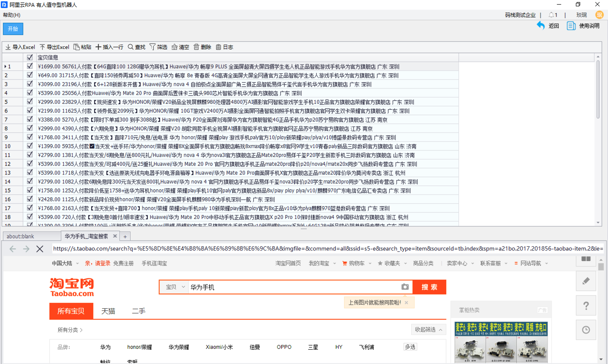
Task: Click the 导入Excel import icon
Action: (x=8, y=47)
